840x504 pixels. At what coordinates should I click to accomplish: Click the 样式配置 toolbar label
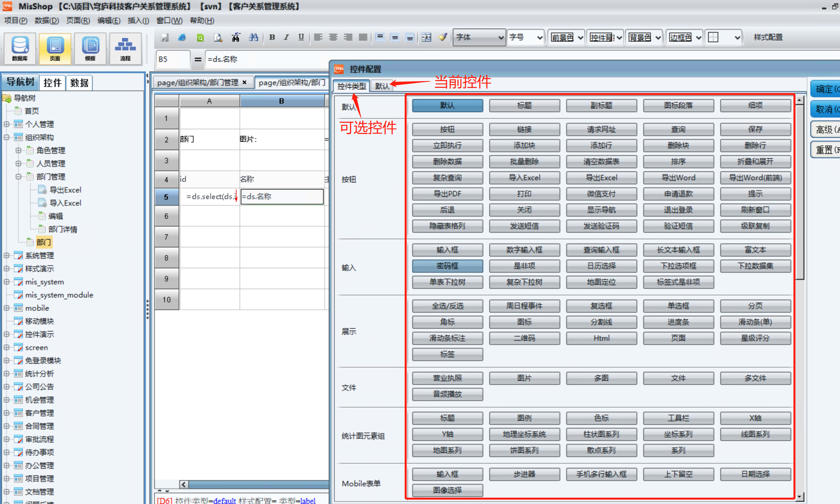tap(768, 37)
